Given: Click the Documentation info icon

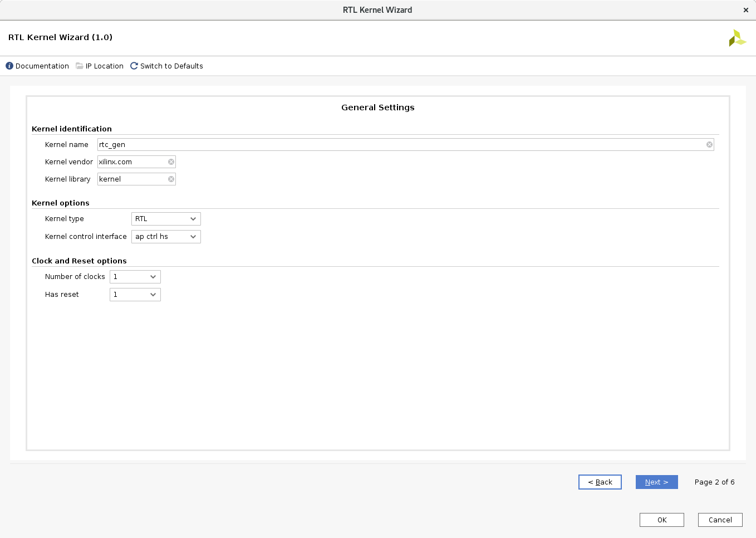Looking at the screenshot, I should pos(9,66).
